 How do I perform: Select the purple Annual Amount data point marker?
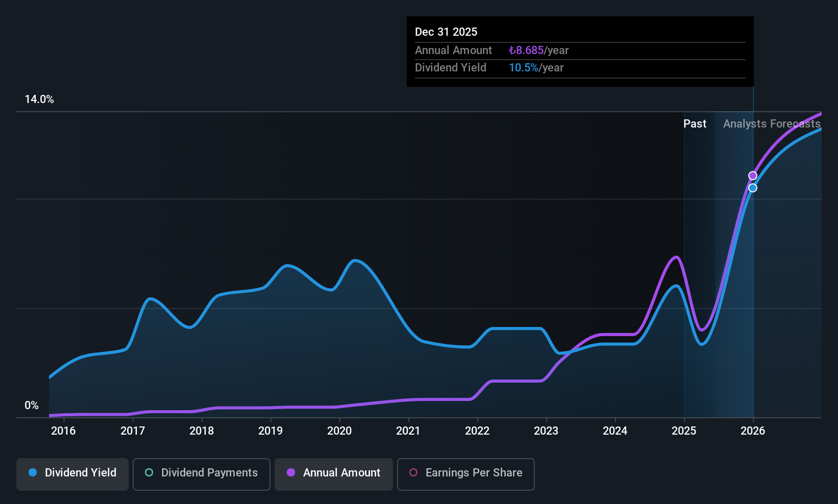(x=753, y=175)
